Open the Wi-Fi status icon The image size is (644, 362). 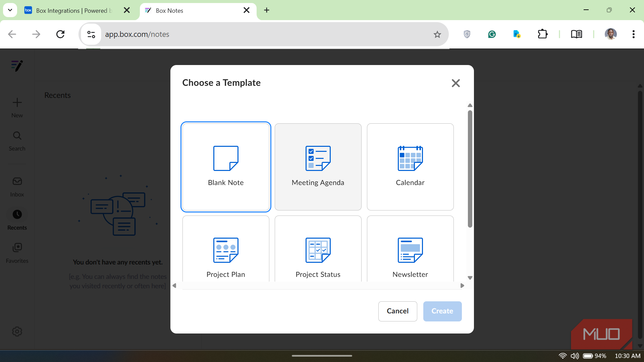[x=562, y=356]
